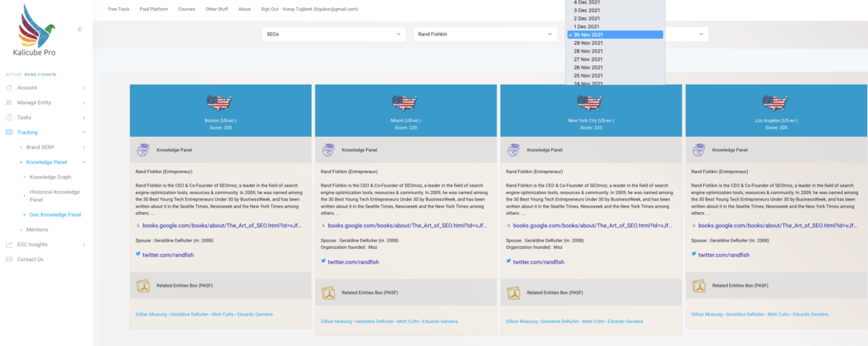
Task: Open Historical Knowledge Panel sidebar item
Action: coord(54,195)
